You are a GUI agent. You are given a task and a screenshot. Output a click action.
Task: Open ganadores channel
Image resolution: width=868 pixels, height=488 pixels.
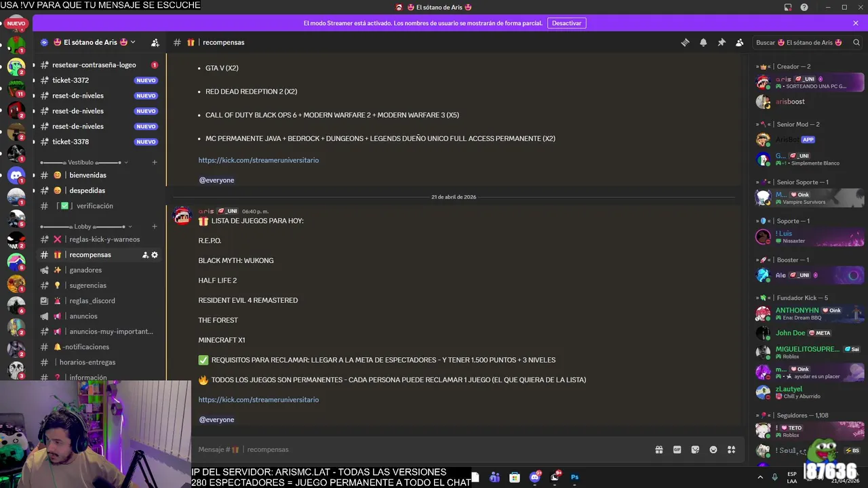tap(99, 270)
